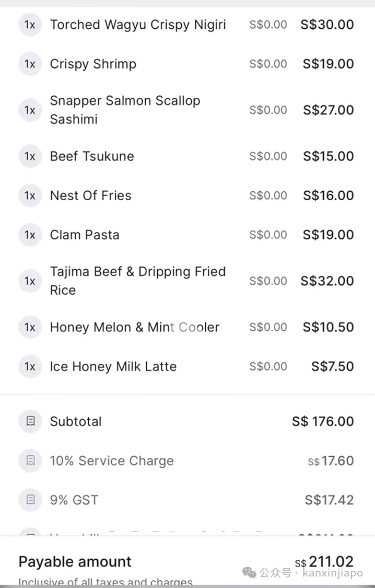Click the 1x badge for Nest Of Fries
The image size is (375, 588).
[30, 195]
